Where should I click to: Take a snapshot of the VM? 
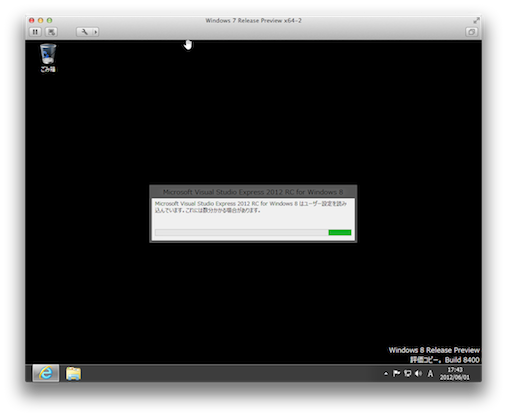[51, 32]
